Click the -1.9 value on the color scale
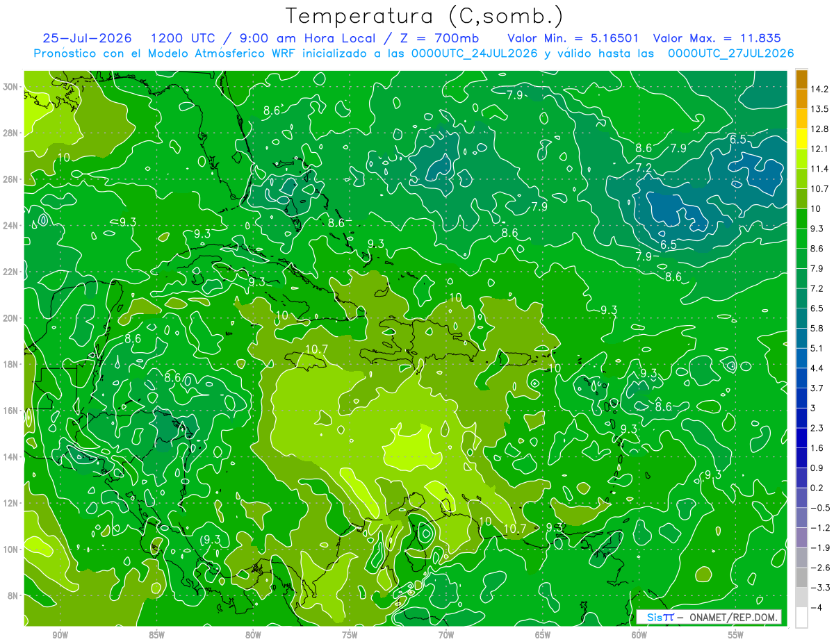 click(x=820, y=547)
